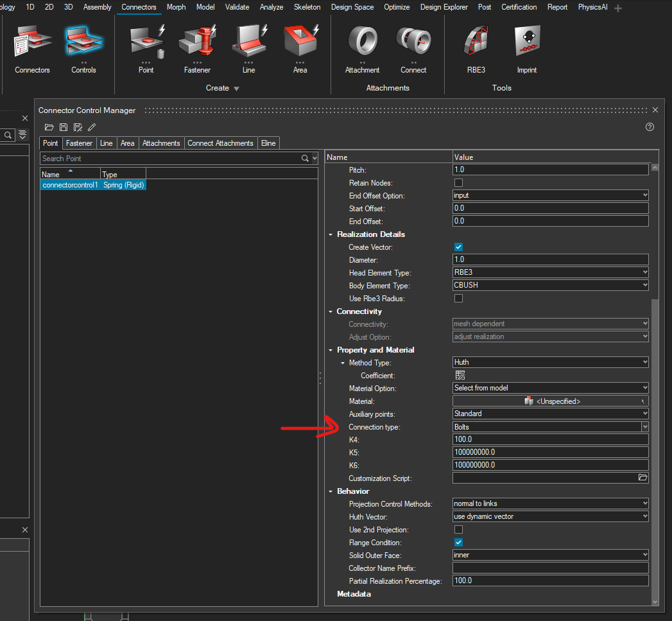Uncheck the Flange Condition checkbox

458,543
